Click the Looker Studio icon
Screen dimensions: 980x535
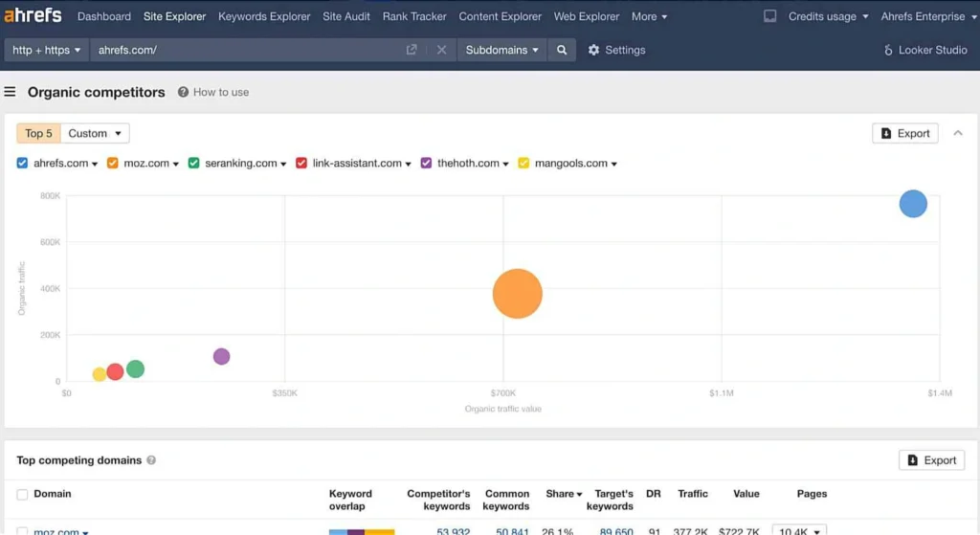point(888,50)
